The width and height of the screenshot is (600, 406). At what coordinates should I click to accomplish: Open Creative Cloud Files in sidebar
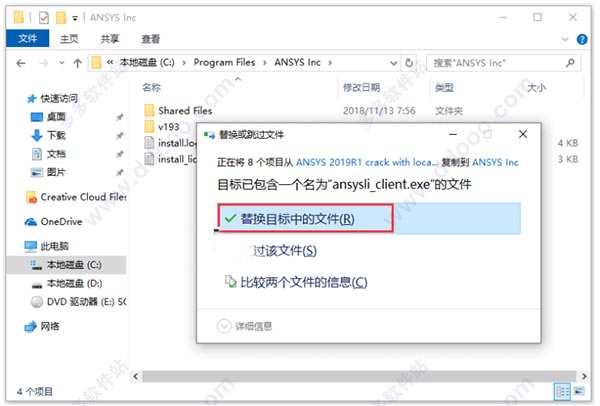(77, 197)
